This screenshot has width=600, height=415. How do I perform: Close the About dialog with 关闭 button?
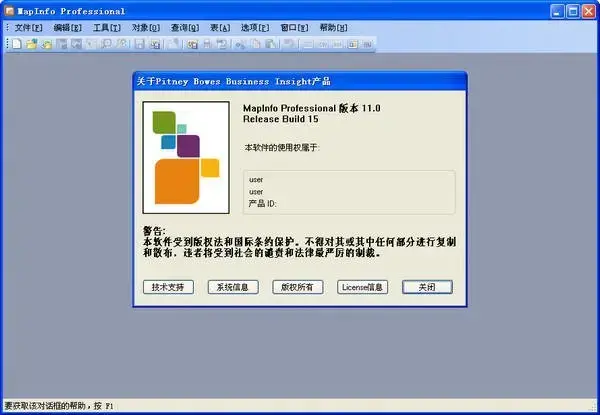(427, 287)
